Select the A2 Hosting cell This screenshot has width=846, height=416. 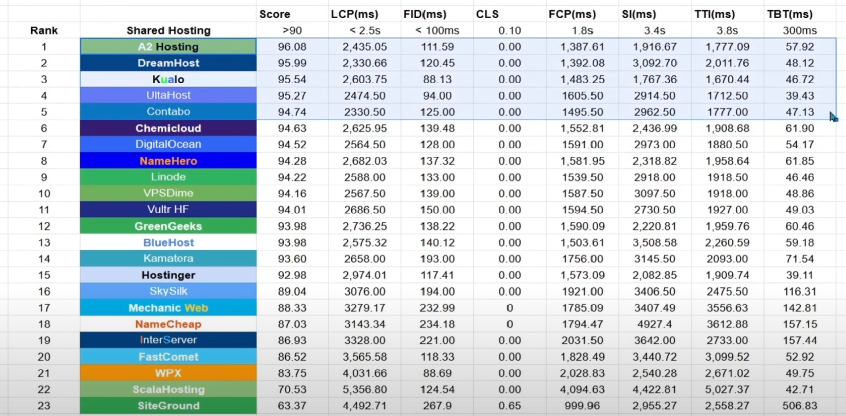pos(168,47)
